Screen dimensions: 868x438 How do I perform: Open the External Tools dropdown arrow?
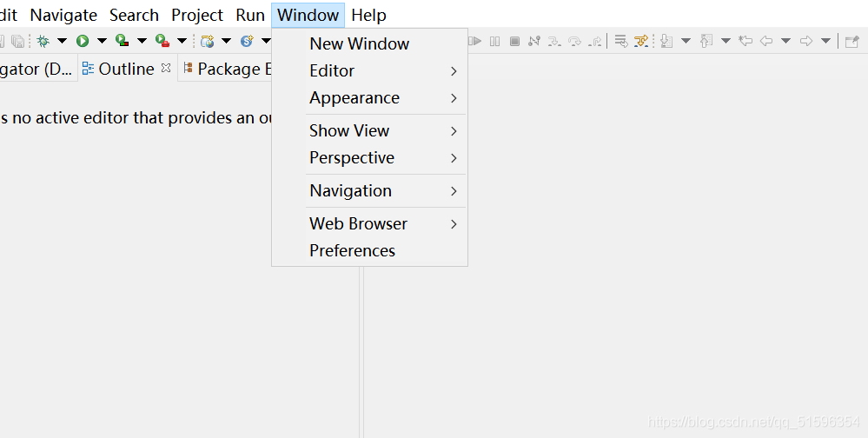[182, 41]
